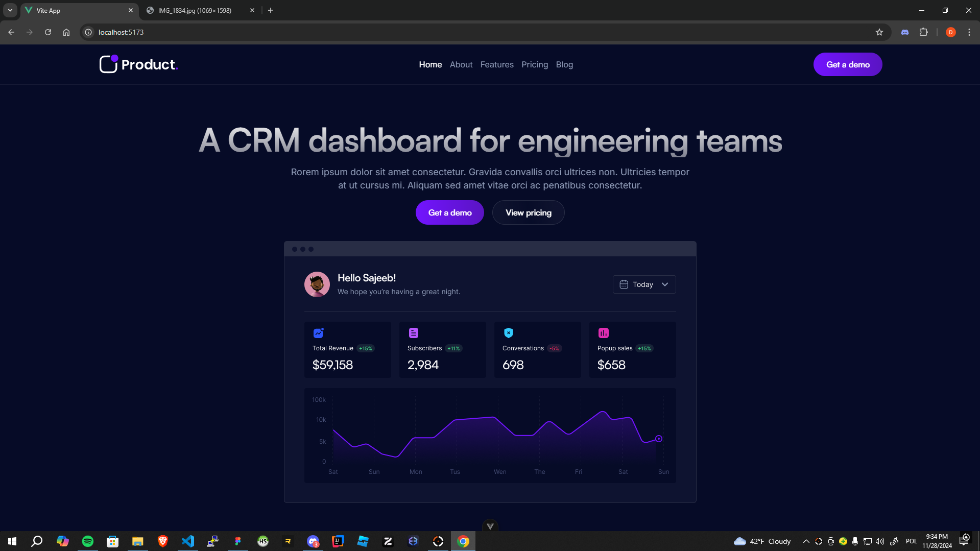Image resolution: width=980 pixels, height=551 pixels.
Task: Click the 2,984 subscribers value
Action: click(423, 365)
